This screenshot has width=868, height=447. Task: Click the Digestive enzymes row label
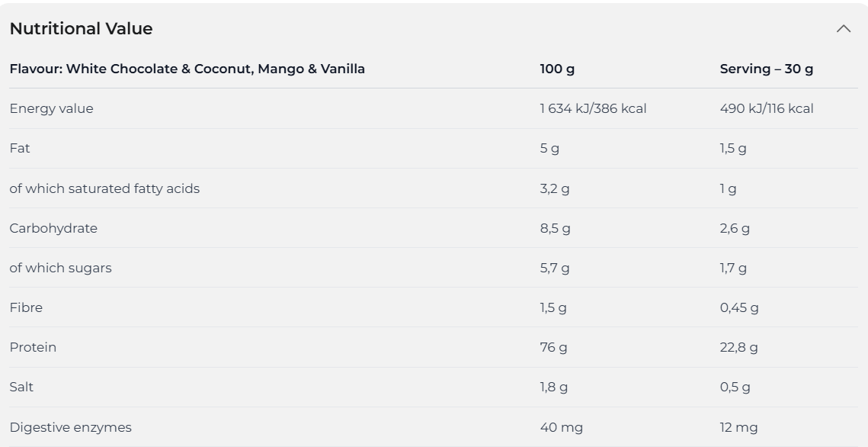click(70, 428)
